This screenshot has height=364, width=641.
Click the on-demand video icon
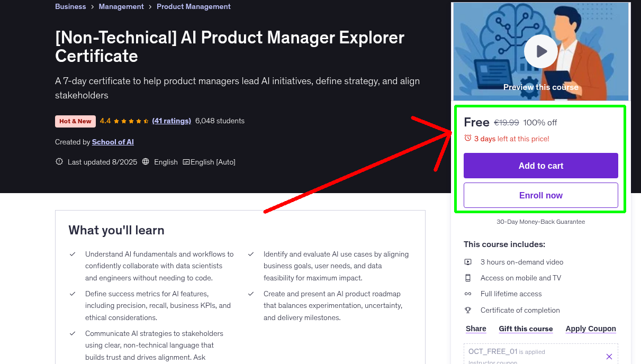pyautogui.click(x=468, y=262)
